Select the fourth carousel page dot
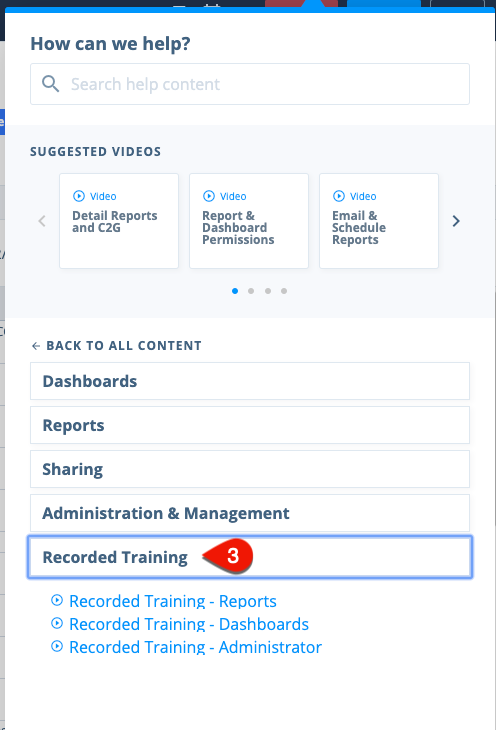 tap(284, 291)
